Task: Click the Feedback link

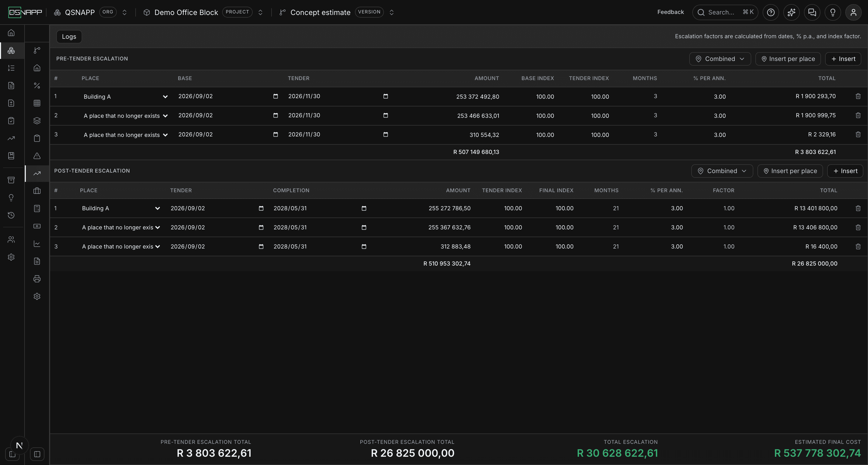Action: 670,12
